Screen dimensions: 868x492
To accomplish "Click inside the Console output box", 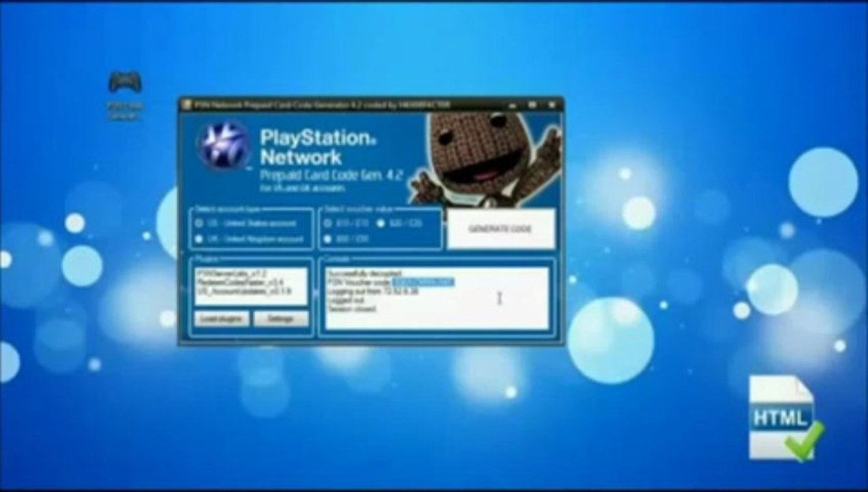I will click(437, 299).
